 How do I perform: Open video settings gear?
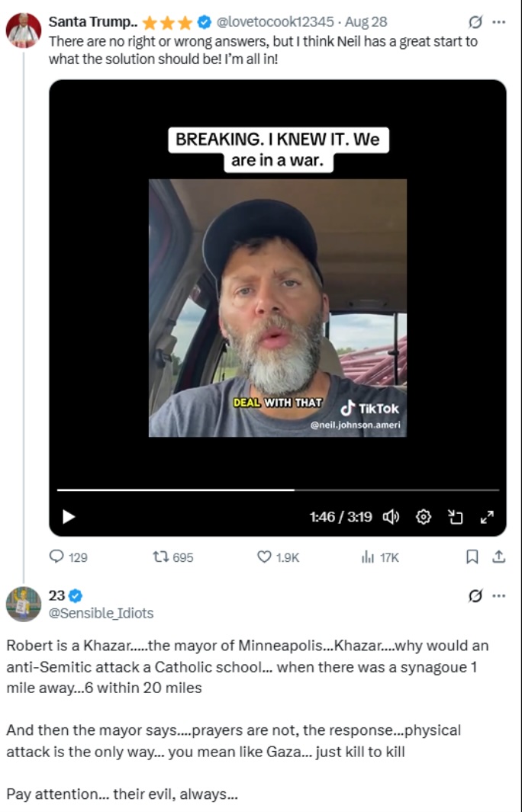pyautogui.click(x=424, y=517)
